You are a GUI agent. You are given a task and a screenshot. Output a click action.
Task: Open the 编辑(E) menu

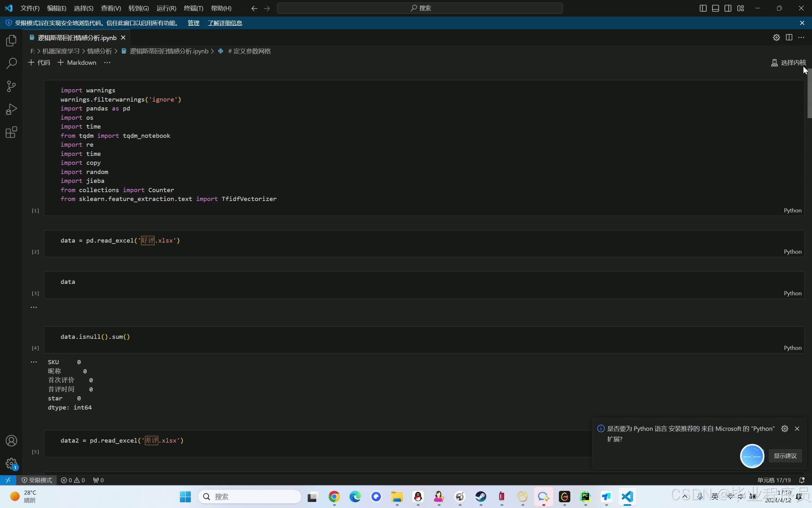[57, 8]
